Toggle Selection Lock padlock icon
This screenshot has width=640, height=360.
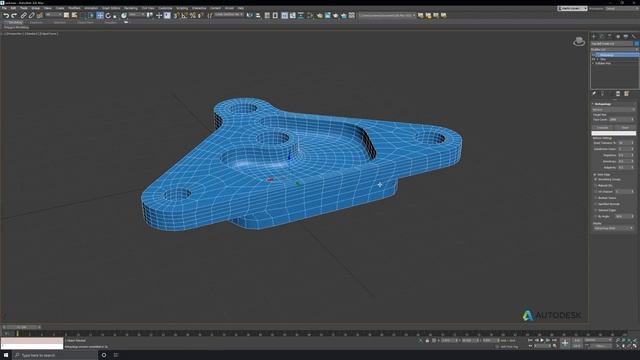427,340
